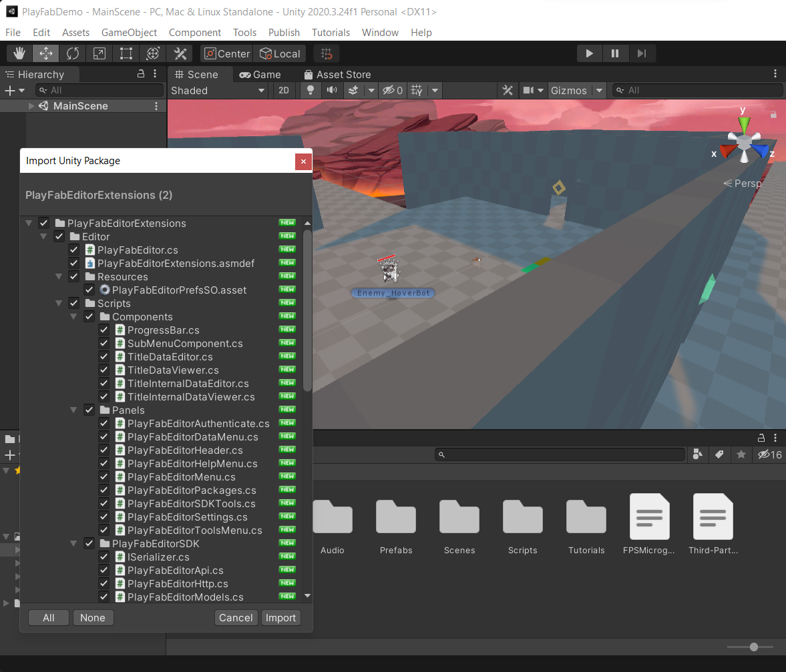Switch to the Game tab

point(260,75)
